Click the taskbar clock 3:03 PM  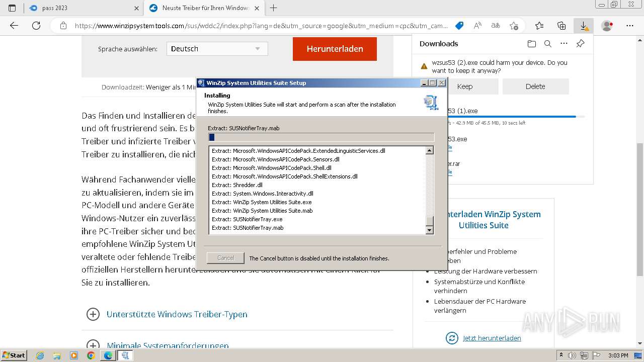click(618, 355)
